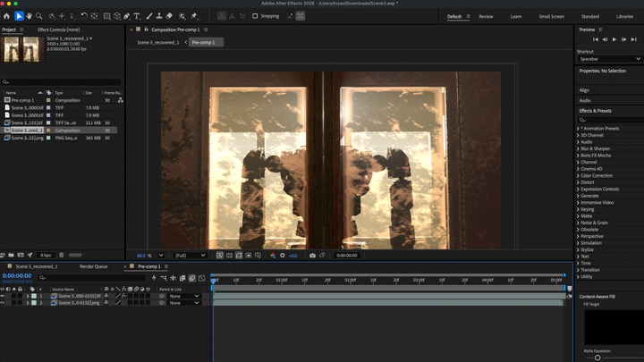The image size is (644, 362).
Task: Select the Puppet Pin tool
Action: coord(194,16)
